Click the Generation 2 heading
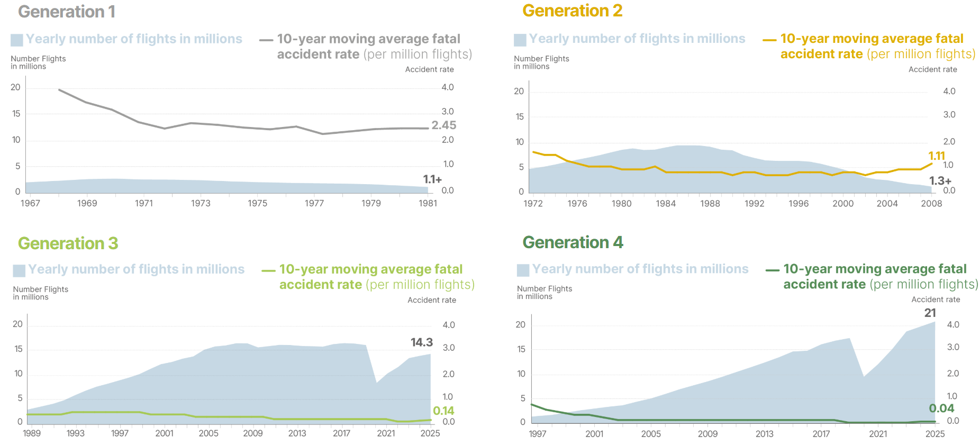 572,11
